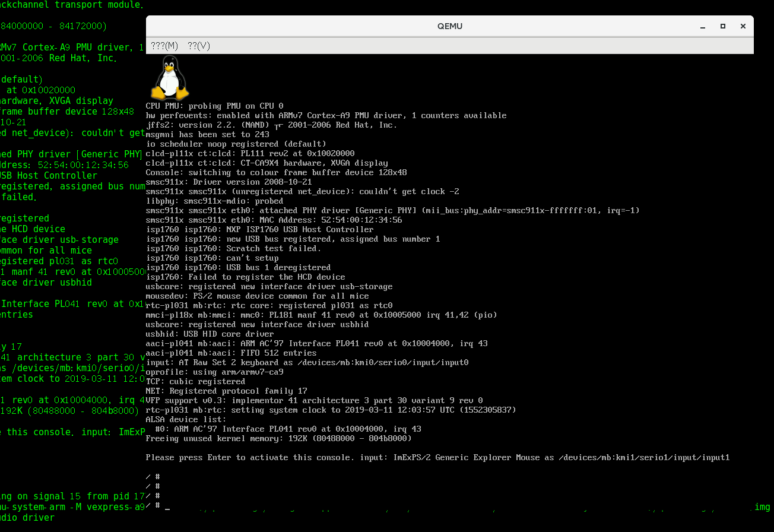Click 'mu-system-arm -M vexpress-a9' in background terminal
Image resolution: width=774 pixels, height=532 pixels.
coord(72,507)
